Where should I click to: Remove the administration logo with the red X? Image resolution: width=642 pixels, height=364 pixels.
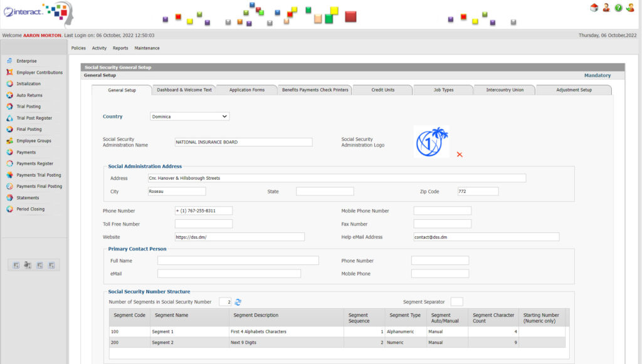tap(460, 155)
